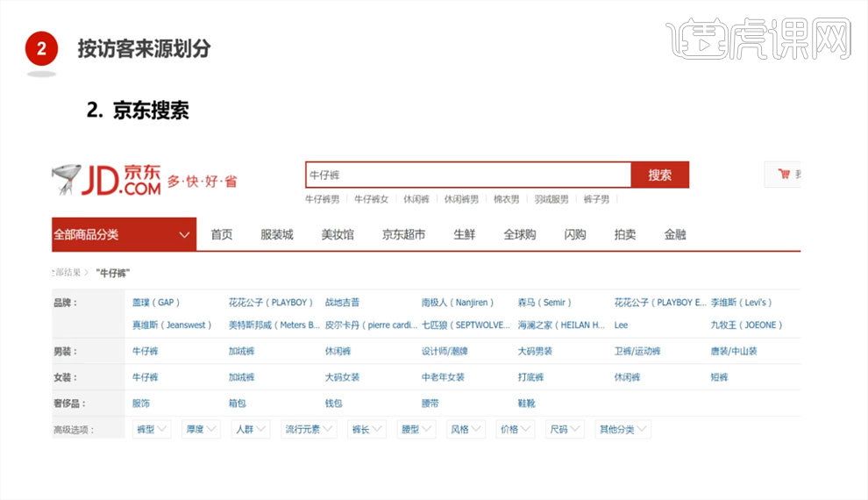868x500 pixels.
Task: Open the 闪购 nav tab
Action: point(575,235)
